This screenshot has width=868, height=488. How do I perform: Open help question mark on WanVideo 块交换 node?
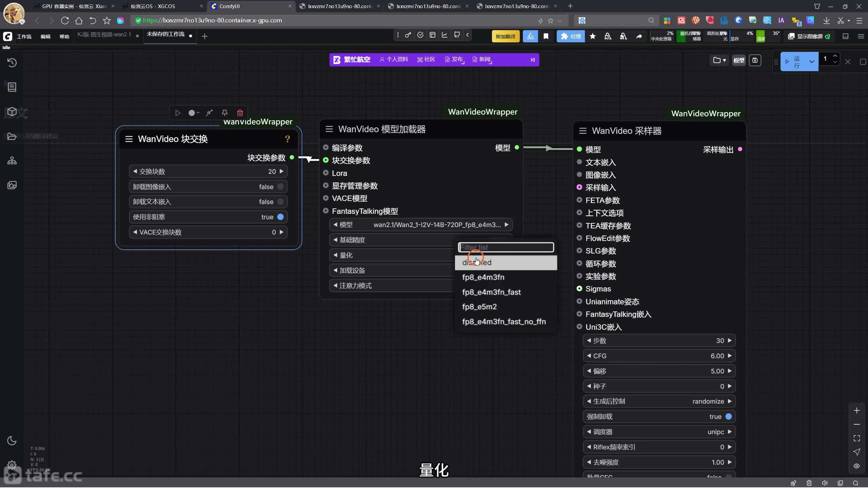pyautogui.click(x=288, y=139)
